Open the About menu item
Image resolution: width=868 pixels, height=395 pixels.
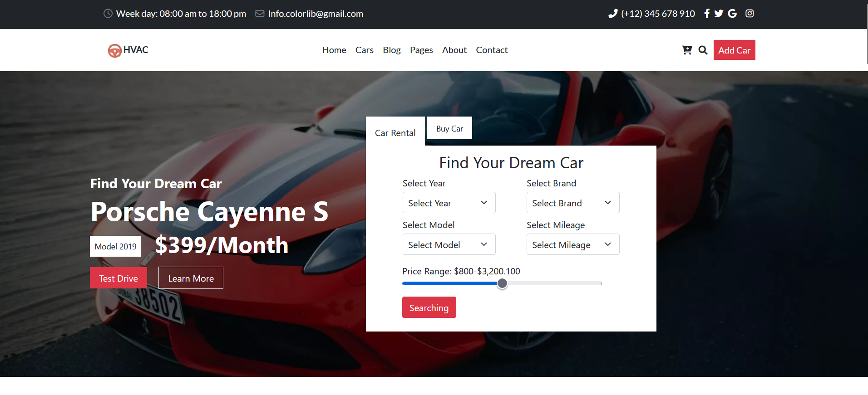pyautogui.click(x=454, y=50)
